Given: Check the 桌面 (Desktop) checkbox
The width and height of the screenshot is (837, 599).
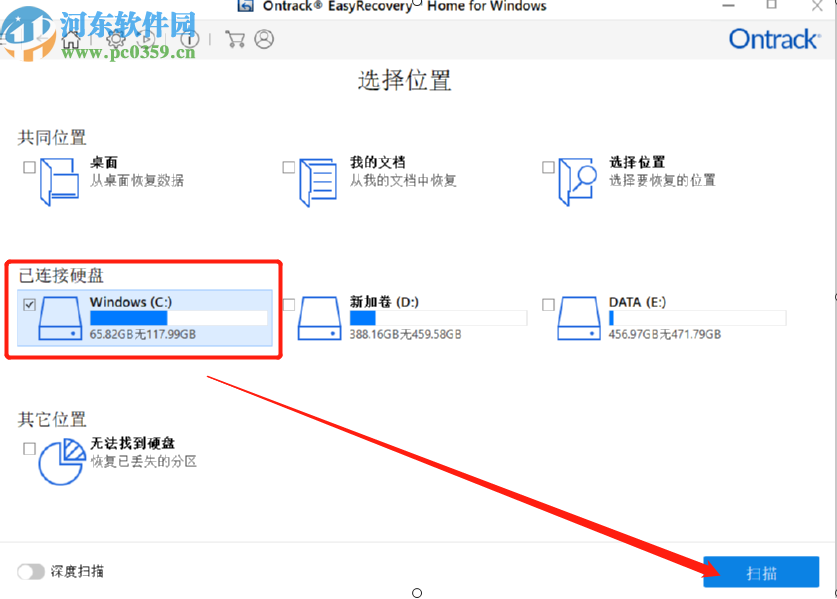Looking at the screenshot, I should [29, 167].
